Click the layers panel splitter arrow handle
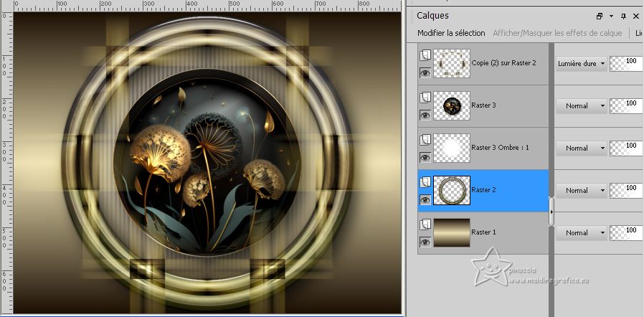The width and height of the screenshot is (644, 317). click(551, 212)
